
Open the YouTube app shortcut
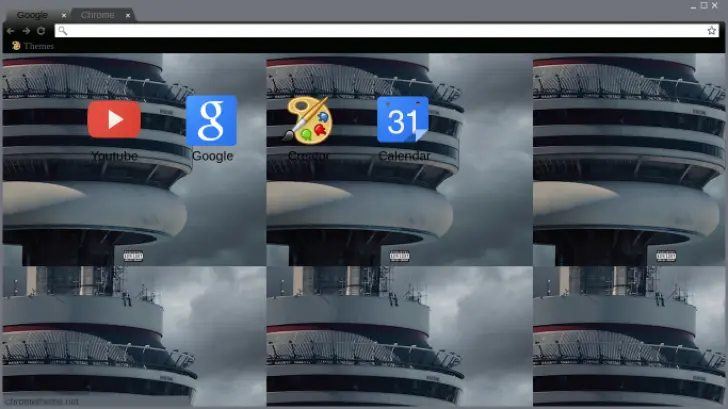[113, 120]
